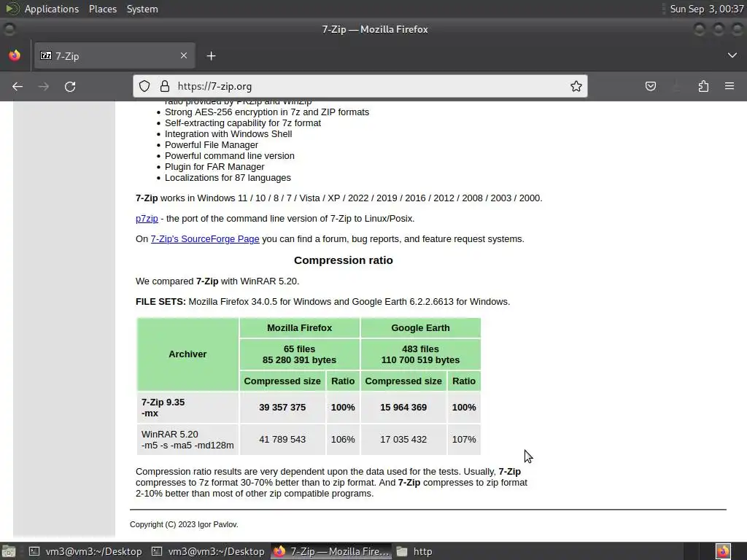Click '65 files 85 280 391 bytes' cell
The height and width of the screenshot is (560, 747).
click(x=300, y=354)
